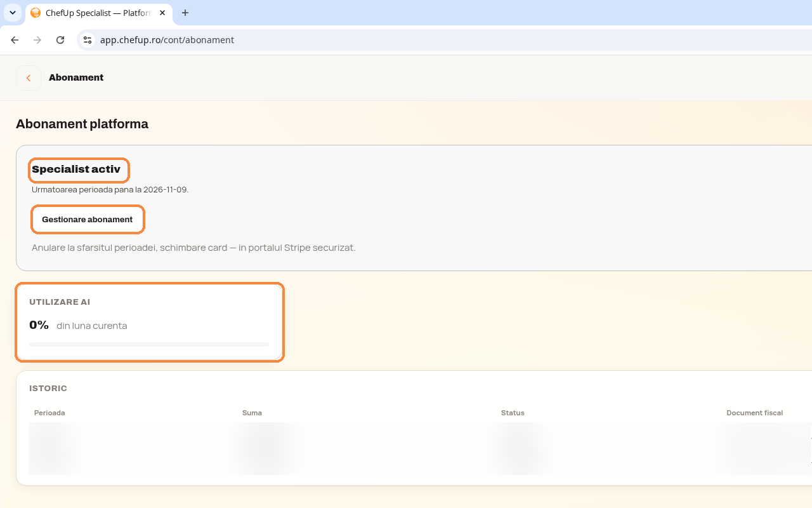Click the Document fiscal column header

(x=754, y=413)
